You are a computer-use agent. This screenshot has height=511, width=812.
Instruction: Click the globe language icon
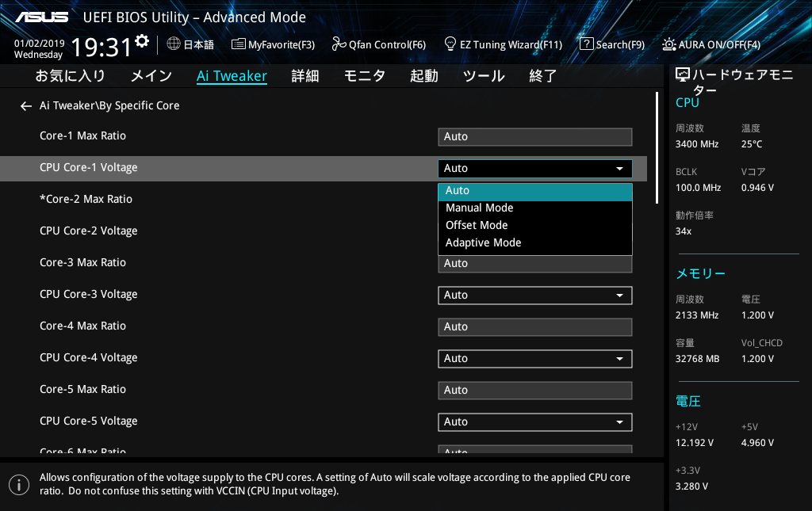pyautogui.click(x=174, y=44)
